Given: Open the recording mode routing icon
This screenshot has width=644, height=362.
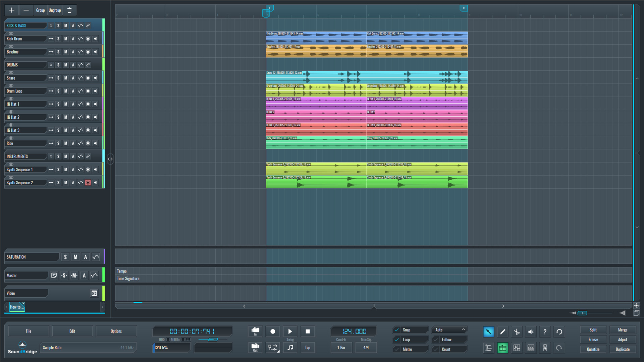Looking at the screenshot, I should pyautogui.click(x=273, y=347).
